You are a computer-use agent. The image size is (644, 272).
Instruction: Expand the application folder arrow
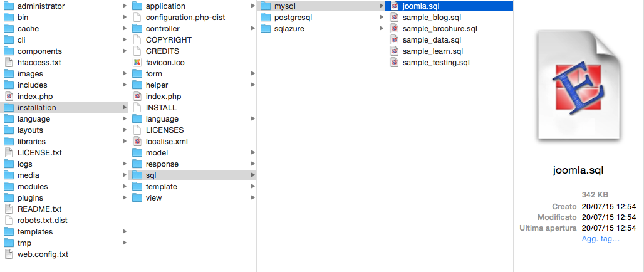253,6
